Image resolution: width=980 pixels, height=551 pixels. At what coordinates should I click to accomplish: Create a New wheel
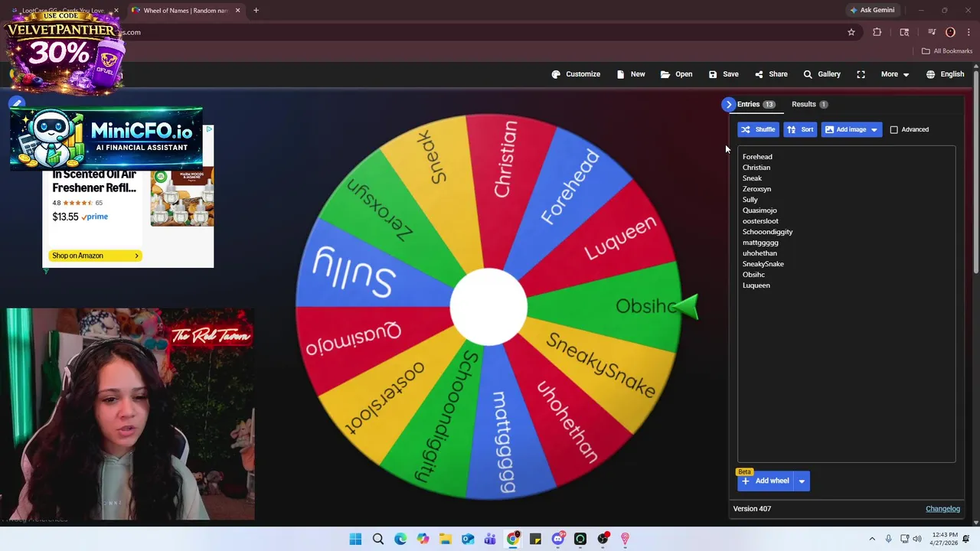[x=630, y=74]
